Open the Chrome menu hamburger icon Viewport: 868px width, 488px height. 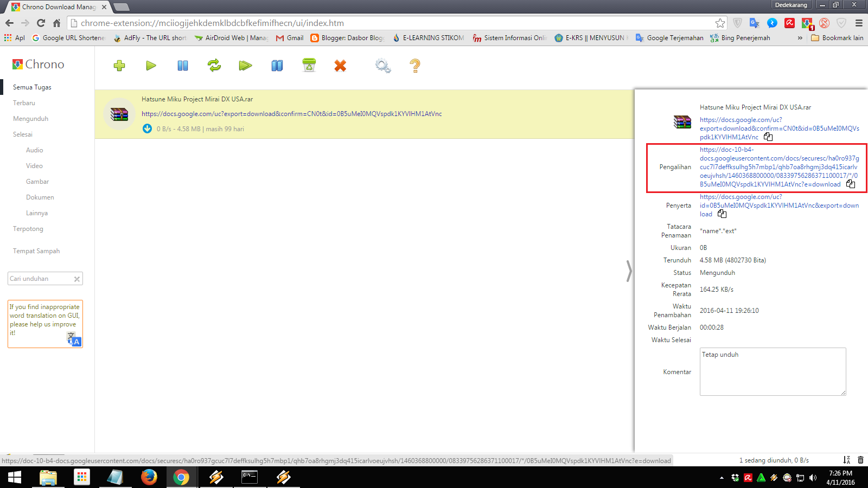859,23
